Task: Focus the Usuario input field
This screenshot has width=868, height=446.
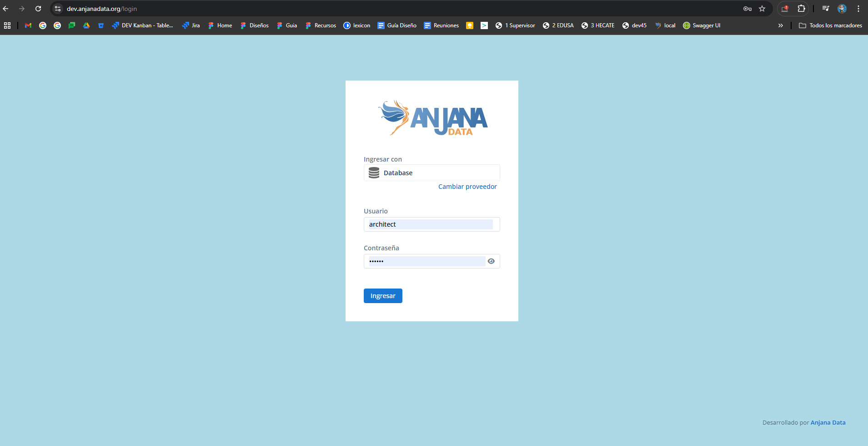Action: [x=431, y=224]
